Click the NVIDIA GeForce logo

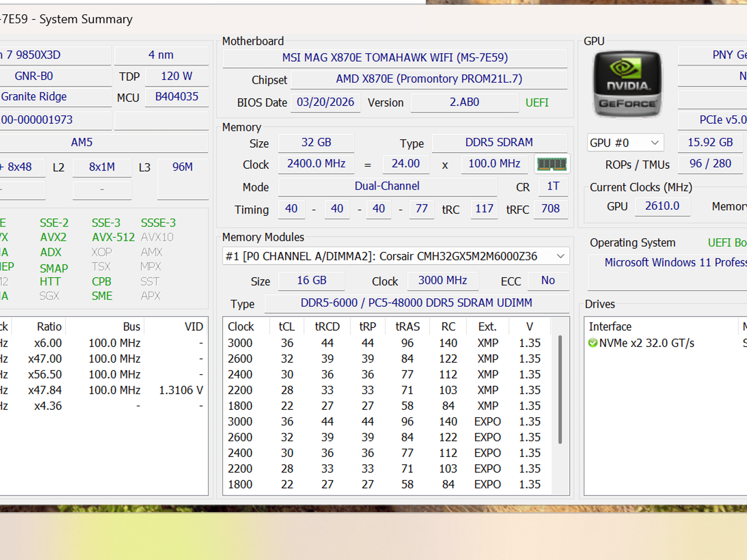click(x=627, y=84)
